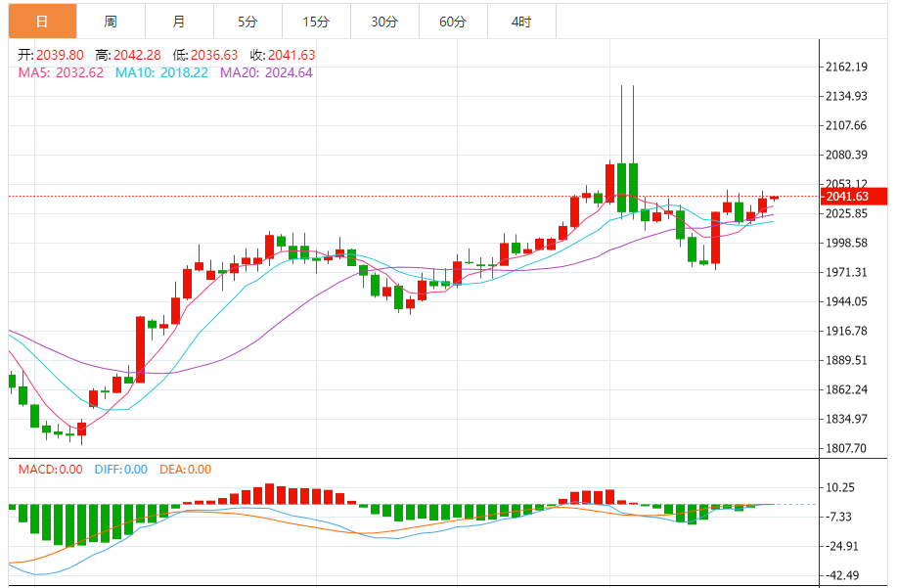Click the closing price 2041.63 text

point(292,55)
